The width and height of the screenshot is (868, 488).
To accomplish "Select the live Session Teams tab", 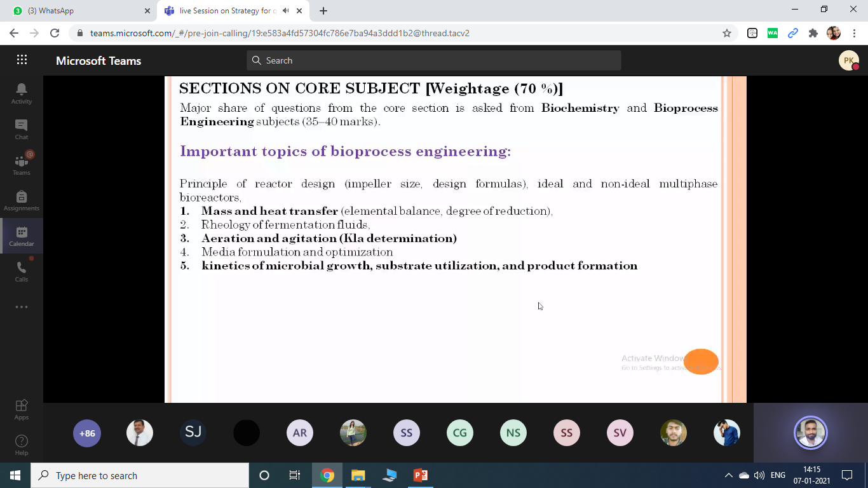I will (x=226, y=11).
